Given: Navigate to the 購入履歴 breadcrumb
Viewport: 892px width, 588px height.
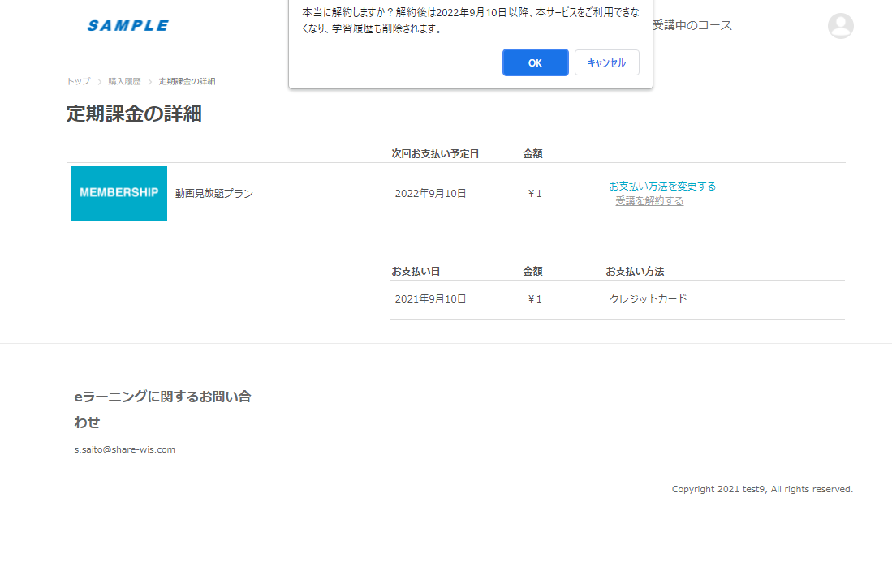Looking at the screenshot, I should pyautogui.click(x=124, y=81).
